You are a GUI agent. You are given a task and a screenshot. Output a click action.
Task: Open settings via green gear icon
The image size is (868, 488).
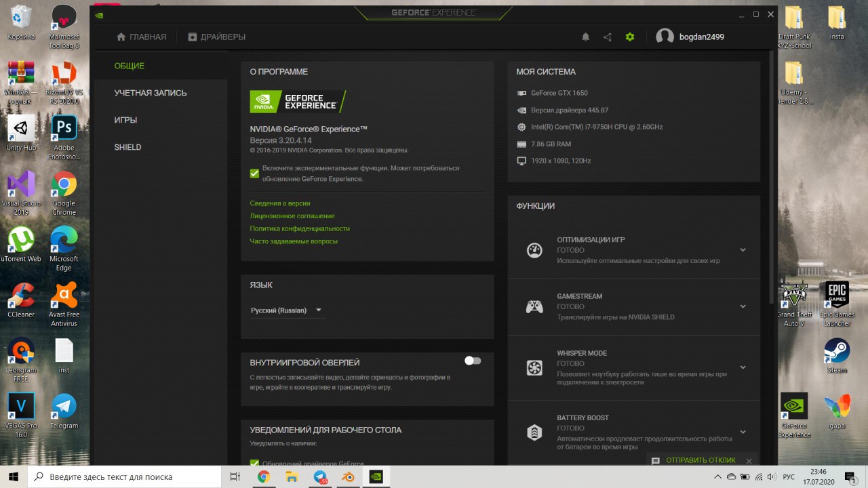tap(630, 37)
